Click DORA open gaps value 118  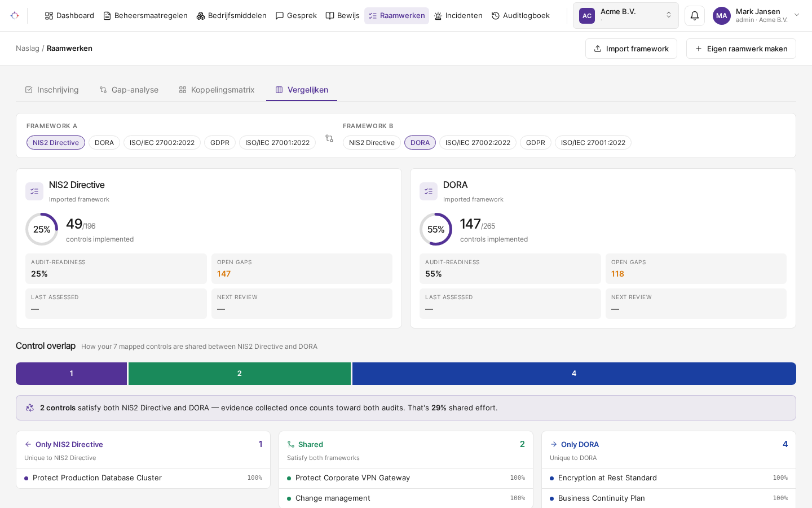[617, 274]
